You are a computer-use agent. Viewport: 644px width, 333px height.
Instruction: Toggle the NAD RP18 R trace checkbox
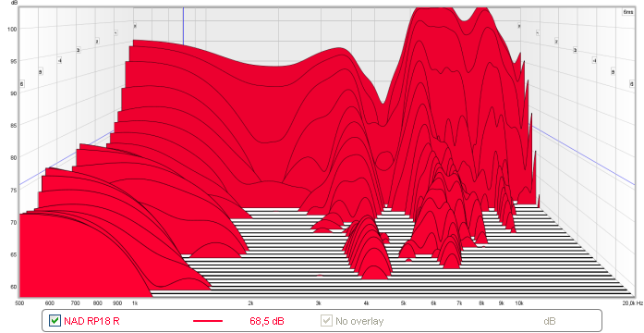[x=55, y=320]
